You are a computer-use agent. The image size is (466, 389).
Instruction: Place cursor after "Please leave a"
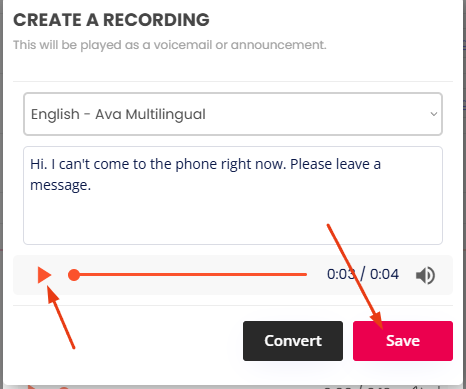[x=381, y=164]
